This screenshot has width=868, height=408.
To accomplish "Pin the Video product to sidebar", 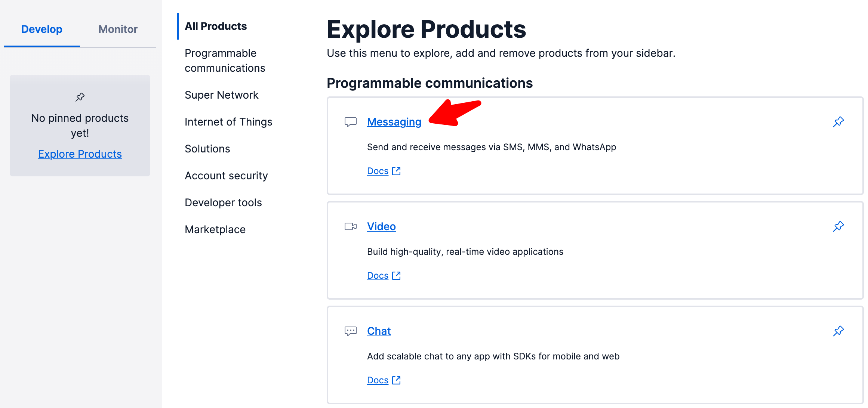I will [838, 226].
